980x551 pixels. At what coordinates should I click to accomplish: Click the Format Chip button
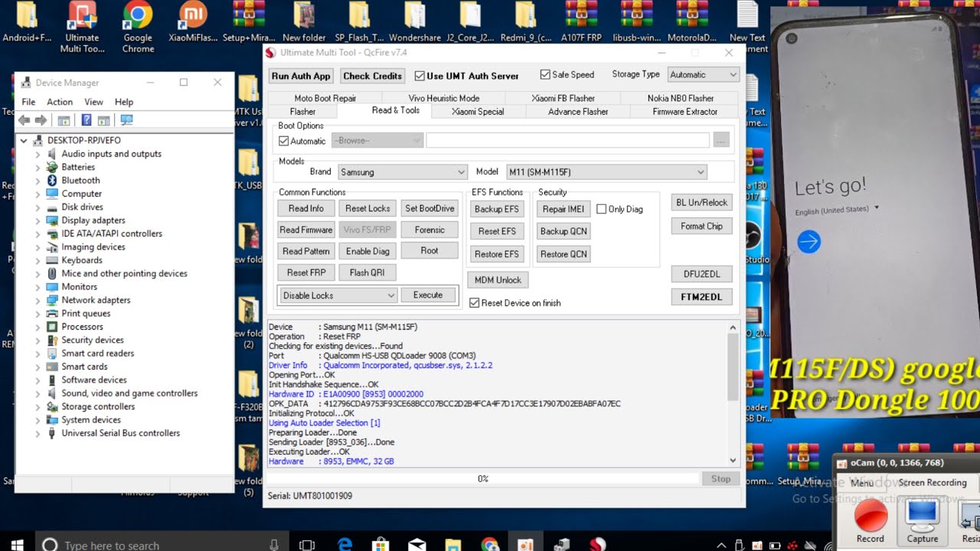coord(701,227)
